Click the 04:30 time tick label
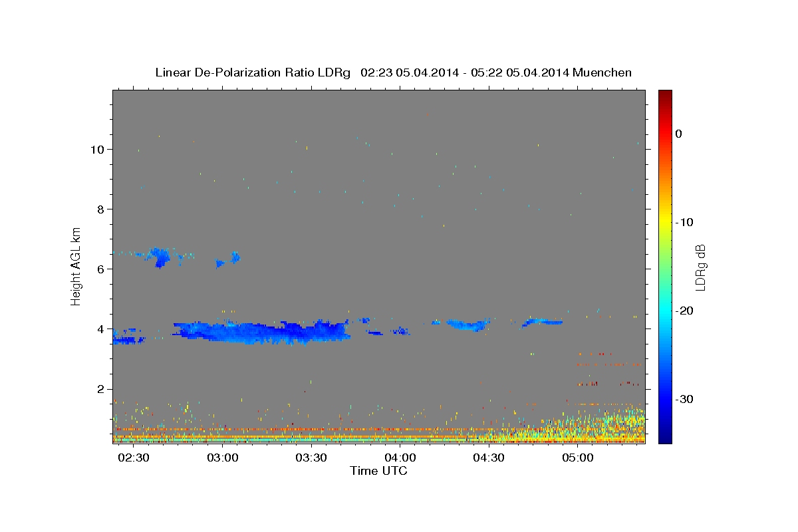 click(489, 458)
